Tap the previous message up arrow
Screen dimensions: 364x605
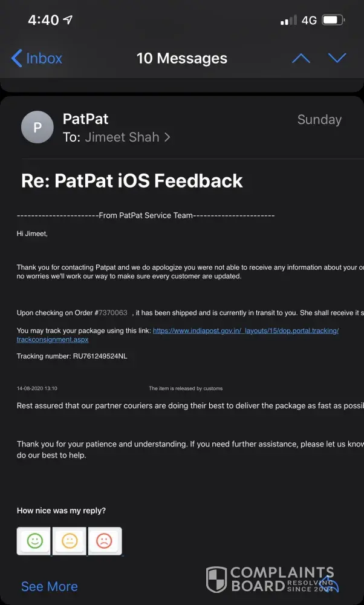(301, 58)
